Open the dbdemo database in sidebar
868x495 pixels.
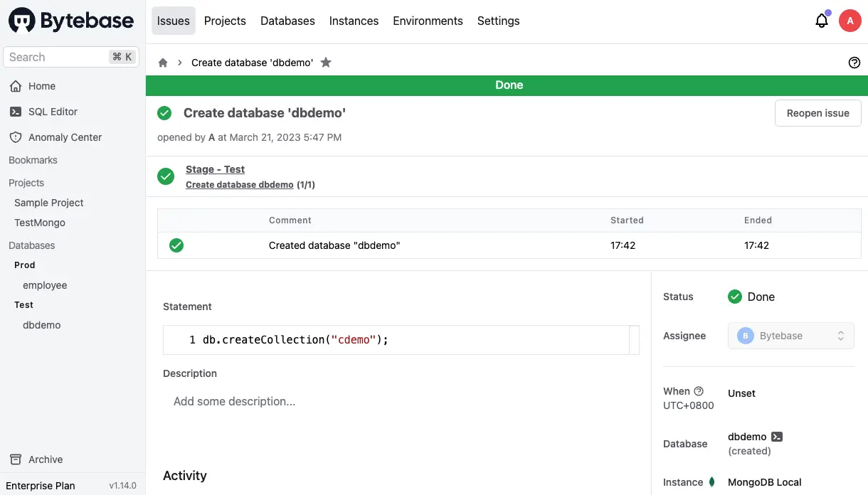coord(42,325)
